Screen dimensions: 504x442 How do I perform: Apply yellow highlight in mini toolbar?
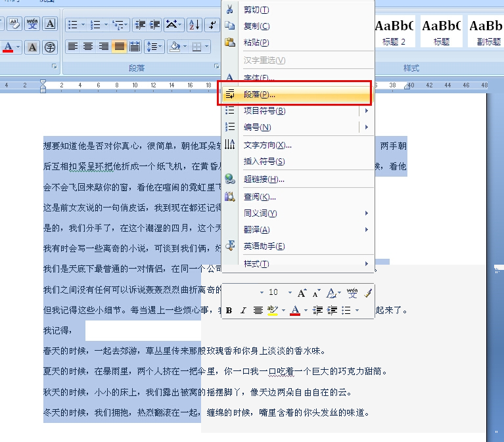273,310
